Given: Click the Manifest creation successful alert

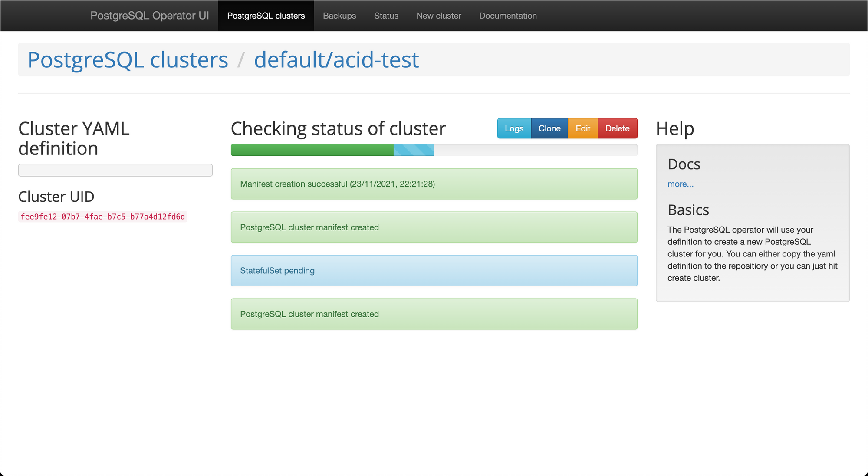Looking at the screenshot, I should (x=434, y=184).
